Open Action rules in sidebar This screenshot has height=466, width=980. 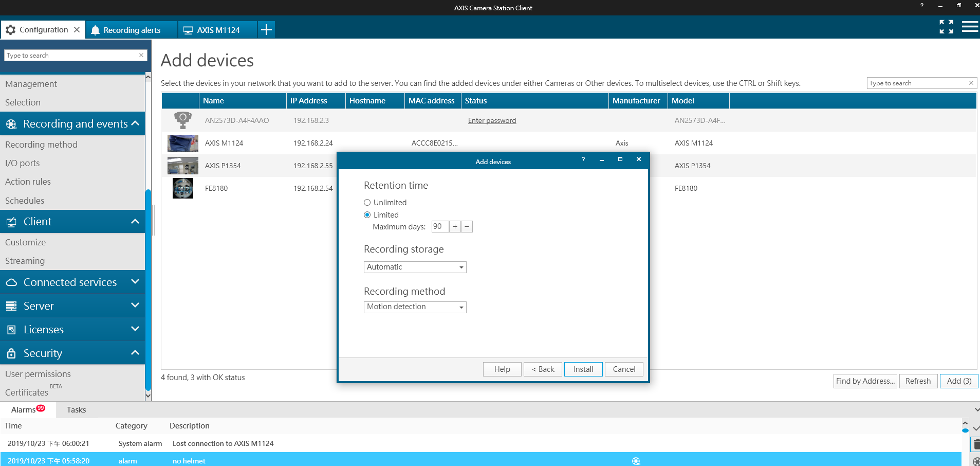[x=28, y=182]
